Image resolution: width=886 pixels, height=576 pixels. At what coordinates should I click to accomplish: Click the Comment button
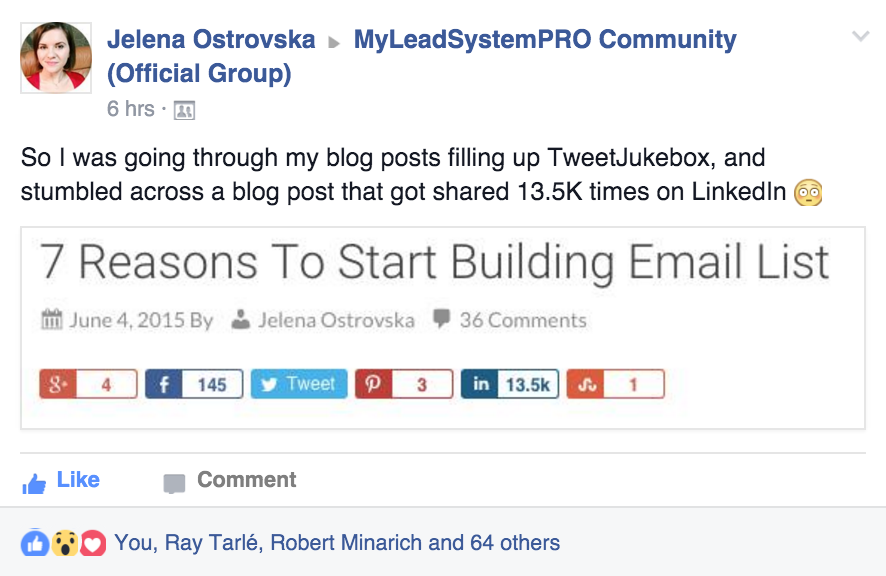click(229, 480)
